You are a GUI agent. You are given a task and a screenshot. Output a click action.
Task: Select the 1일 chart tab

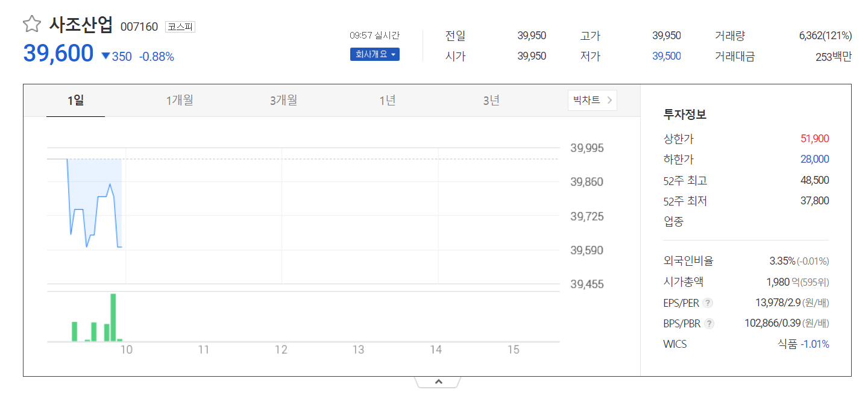pos(75,101)
